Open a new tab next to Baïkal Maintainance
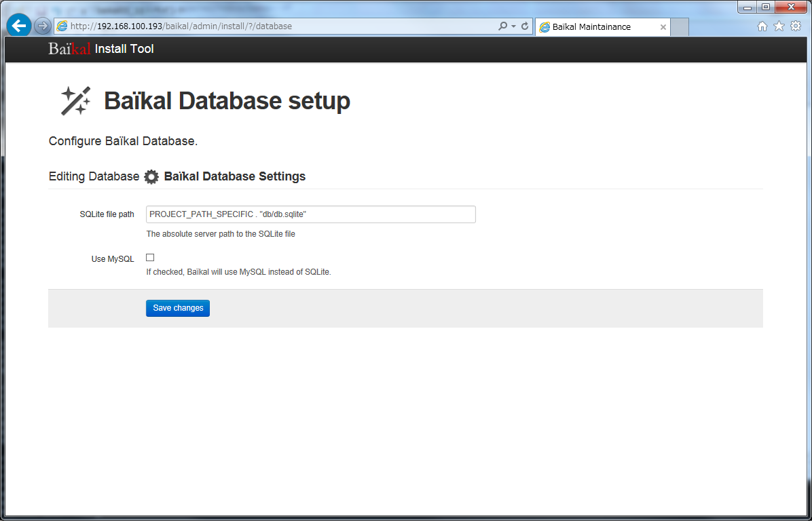812x521 pixels. pos(680,27)
